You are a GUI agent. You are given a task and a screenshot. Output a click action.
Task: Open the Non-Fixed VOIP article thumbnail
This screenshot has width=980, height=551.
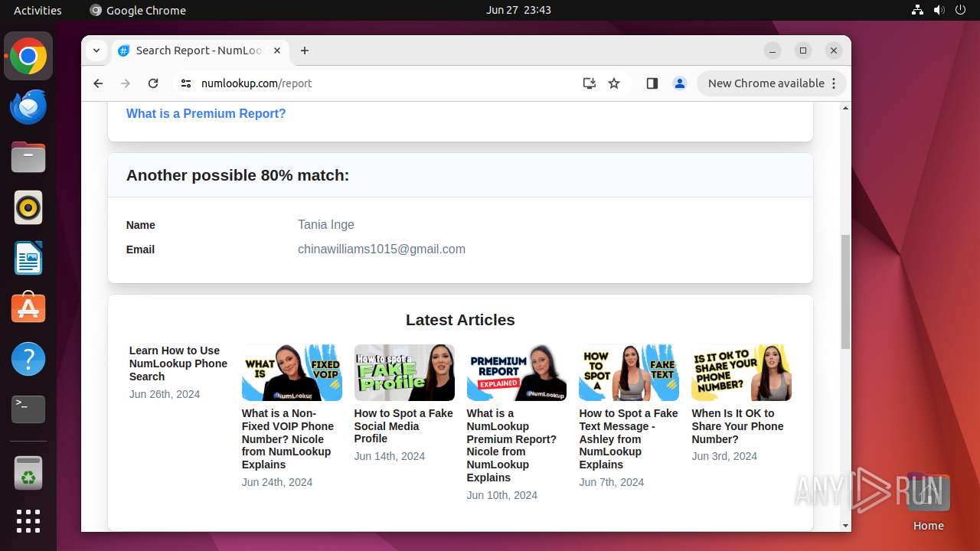(292, 373)
